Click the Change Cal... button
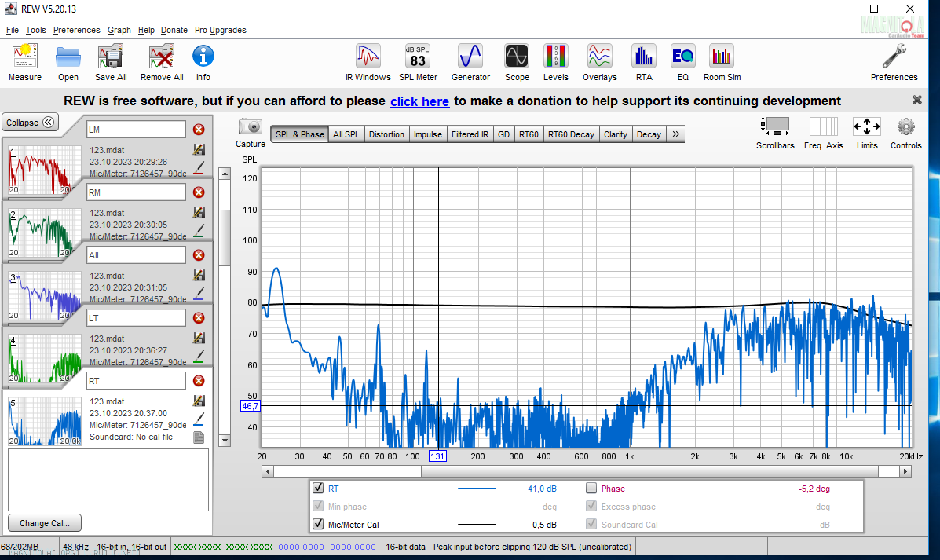The width and height of the screenshot is (940, 560). [x=44, y=523]
